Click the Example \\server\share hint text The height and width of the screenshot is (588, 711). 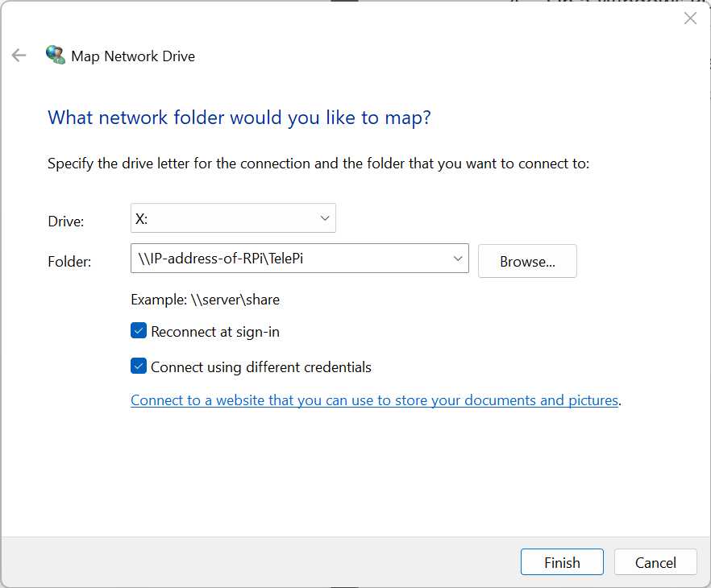point(205,300)
